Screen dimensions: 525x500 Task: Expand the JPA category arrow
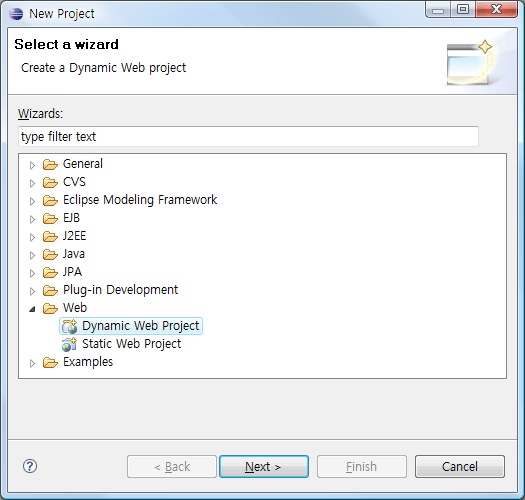click(x=32, y=273)
